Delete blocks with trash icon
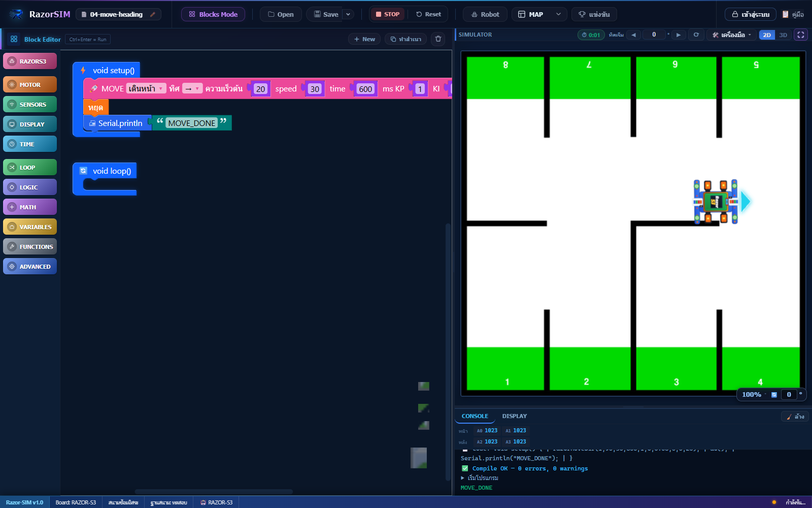This screenshot has height=508, width=812. 438,39
